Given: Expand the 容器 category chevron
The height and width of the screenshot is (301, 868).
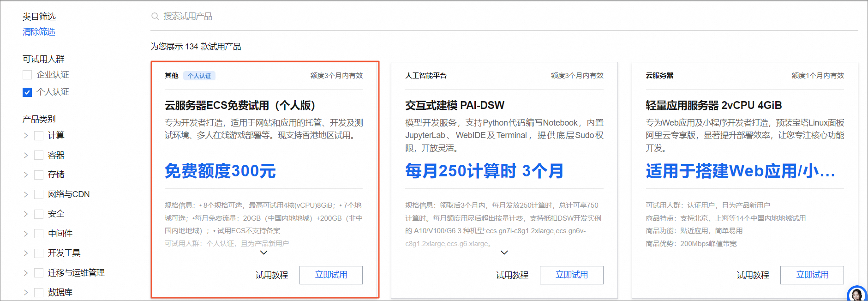Looking at the screenshot, I should click(x=26, y=155).
